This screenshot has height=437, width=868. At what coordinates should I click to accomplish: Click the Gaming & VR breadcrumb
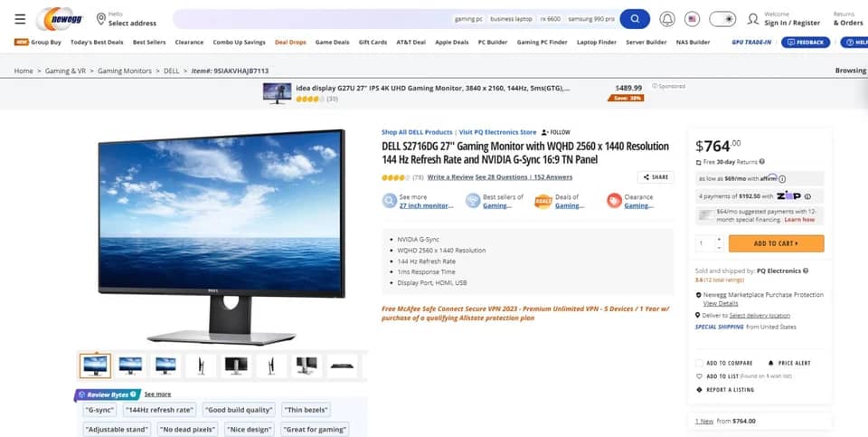pos(65,71)
